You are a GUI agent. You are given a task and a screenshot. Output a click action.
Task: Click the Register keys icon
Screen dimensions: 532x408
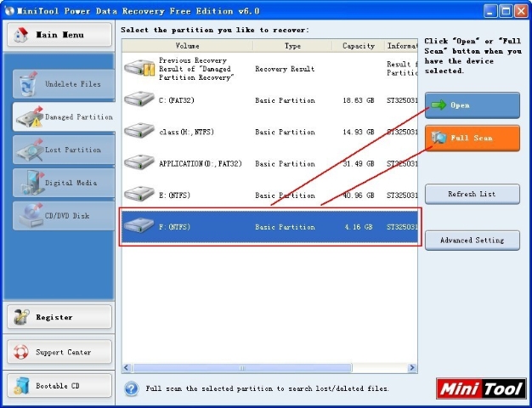[x=21, y=317]
